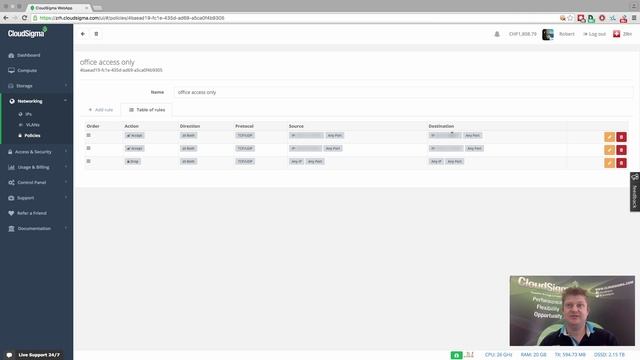
Task: Grab the order handle of first rule
Action: click(89, 135)
